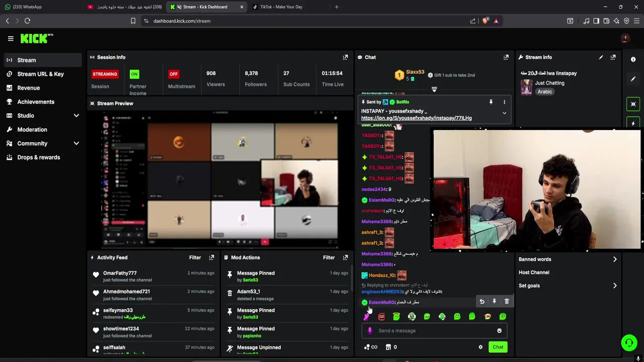Viewport: 644px width, 362px height.
Task: Click the channel points infinity icon
Action: click(370, 347)
